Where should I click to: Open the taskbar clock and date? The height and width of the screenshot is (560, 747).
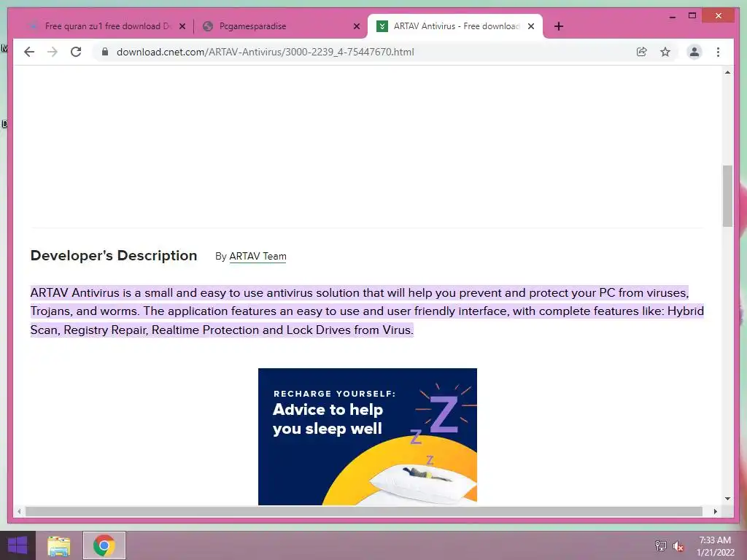(715, 546)
